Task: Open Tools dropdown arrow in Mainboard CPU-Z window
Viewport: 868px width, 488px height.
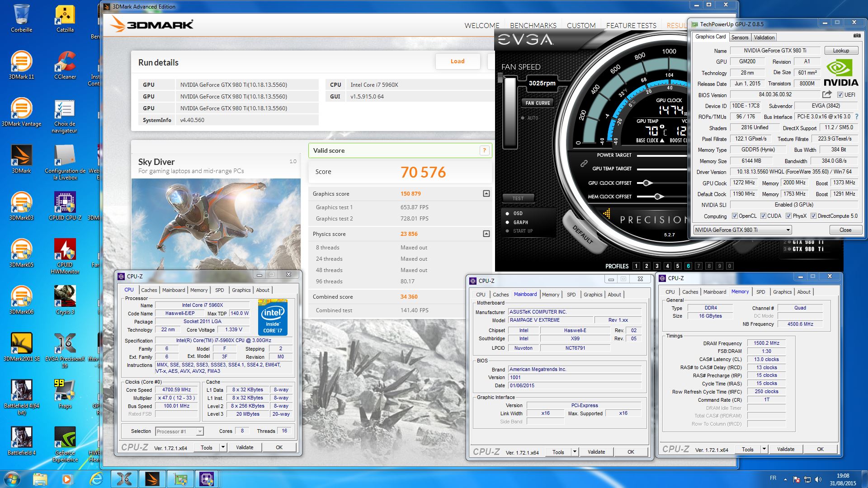Action: click(574, 452)
